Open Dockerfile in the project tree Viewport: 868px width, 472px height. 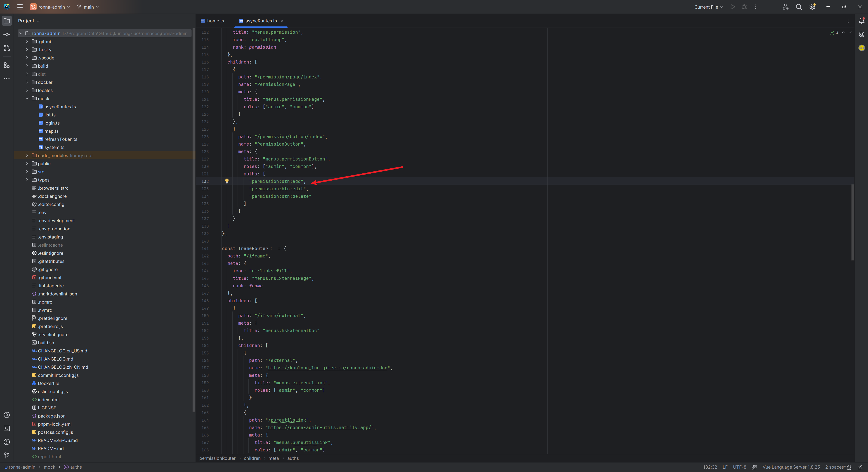(48, 383)
